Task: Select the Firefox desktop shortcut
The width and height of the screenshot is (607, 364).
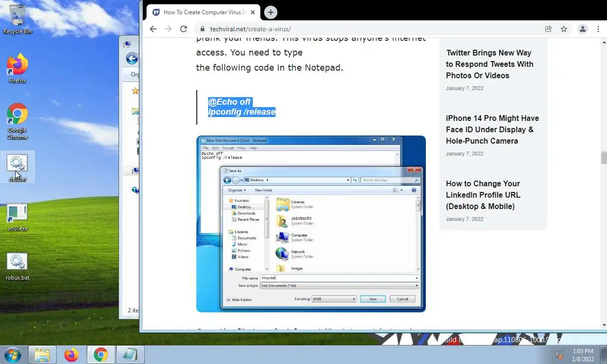Action: click(18, 68)
